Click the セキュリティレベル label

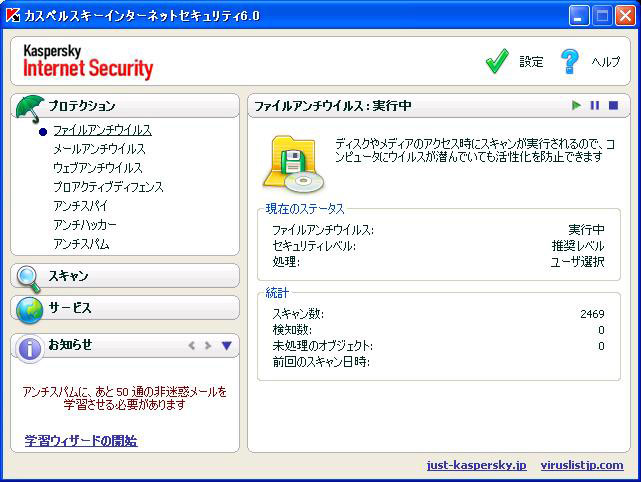(x=314, y=246)
